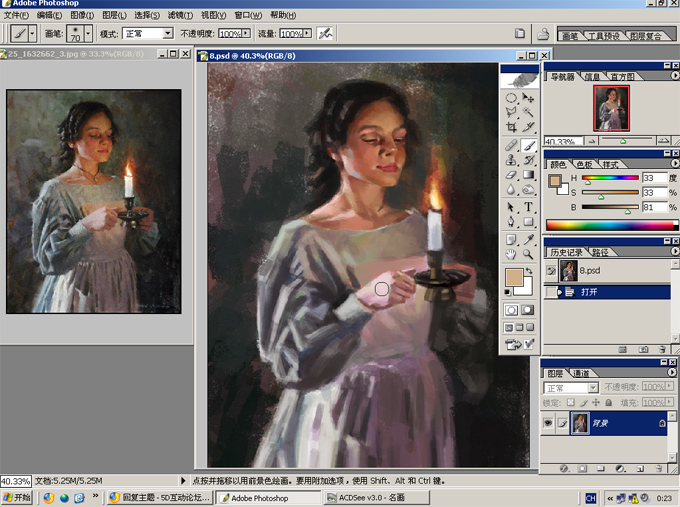Select the Healing Brush tool
The width and height of the screenshot is (680, 507).
[511, 145]
